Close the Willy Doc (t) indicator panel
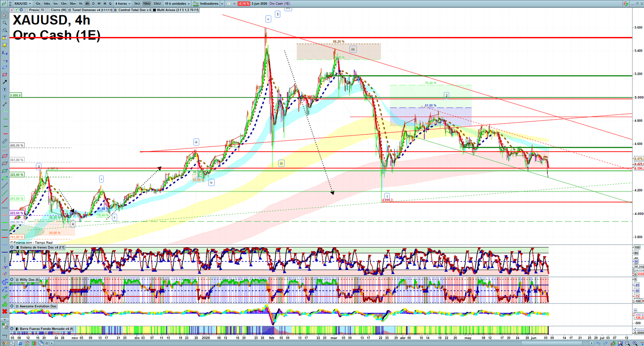Viewport: 644px width, 346px height. [12, 280]
